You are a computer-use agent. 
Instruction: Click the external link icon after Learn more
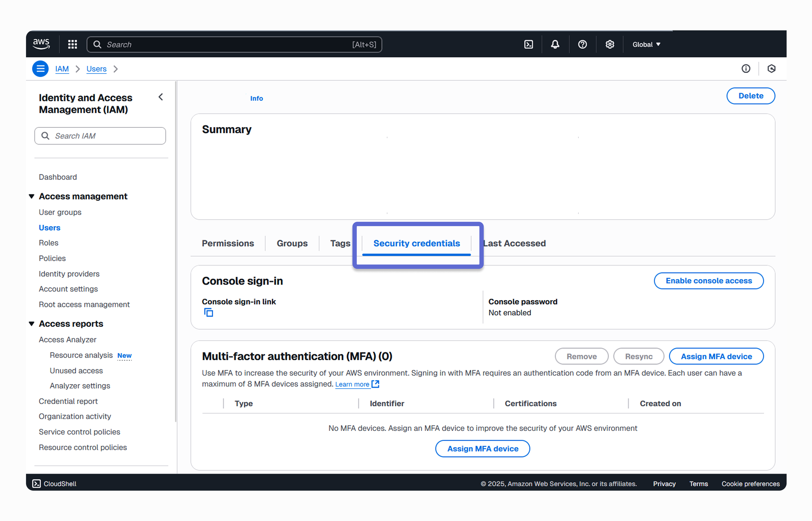pyautogui.click(x=375, y=384)
